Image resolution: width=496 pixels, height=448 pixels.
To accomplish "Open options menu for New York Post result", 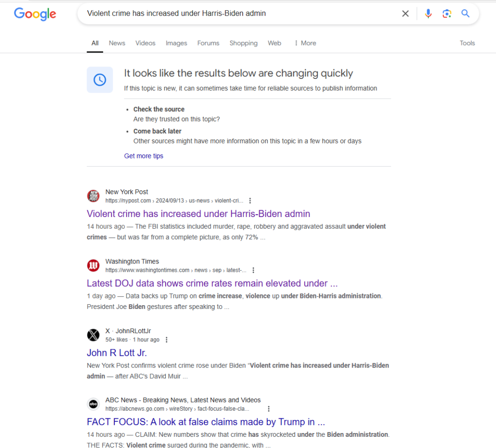I will click(x=250, y=201).
